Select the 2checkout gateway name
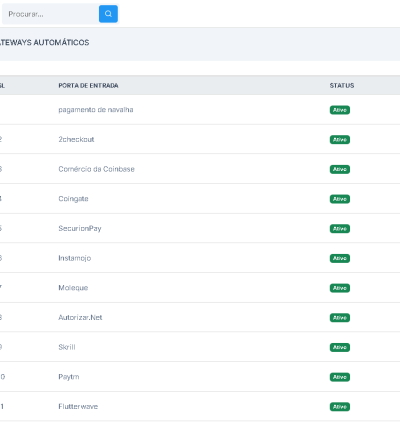This screenshot has width=400, height=424. (x=76, y=139)
